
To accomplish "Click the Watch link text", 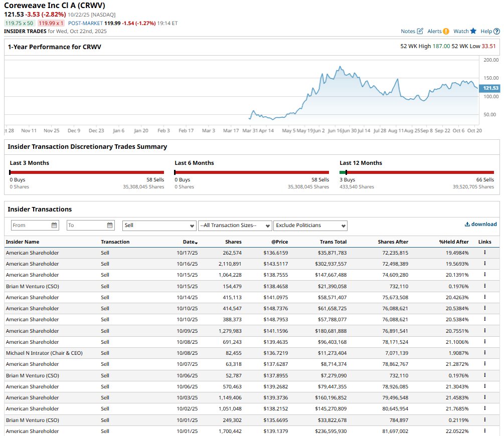I will (x=461, y=31).
